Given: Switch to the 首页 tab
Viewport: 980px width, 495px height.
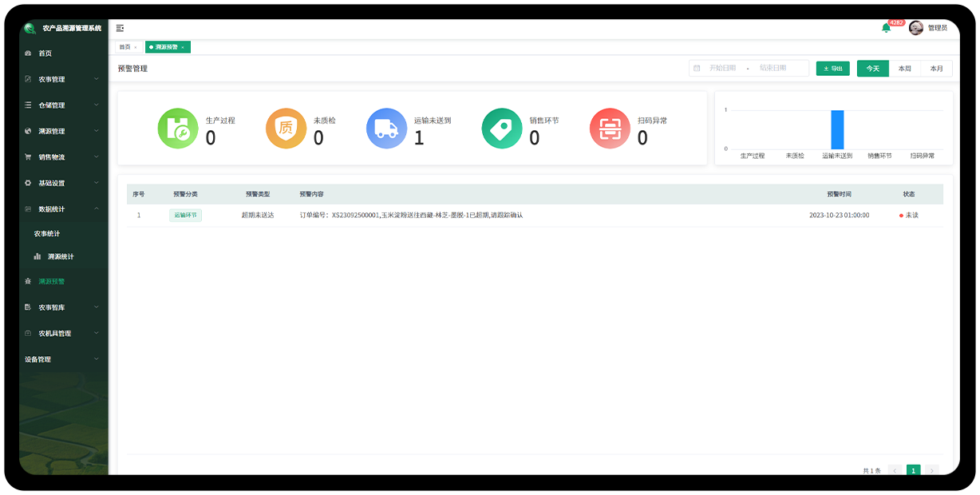Looking at the screenshot, I should click(x=125, y=47).
